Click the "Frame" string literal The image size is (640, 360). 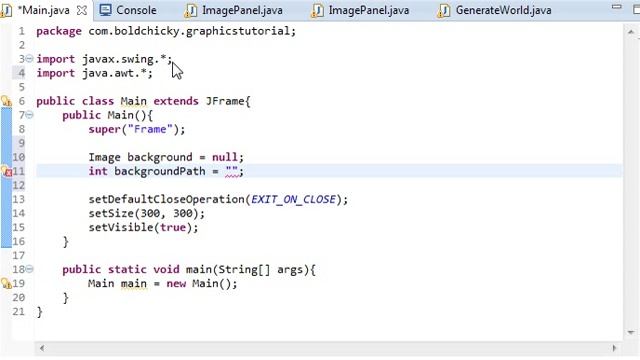click(150, 129)
